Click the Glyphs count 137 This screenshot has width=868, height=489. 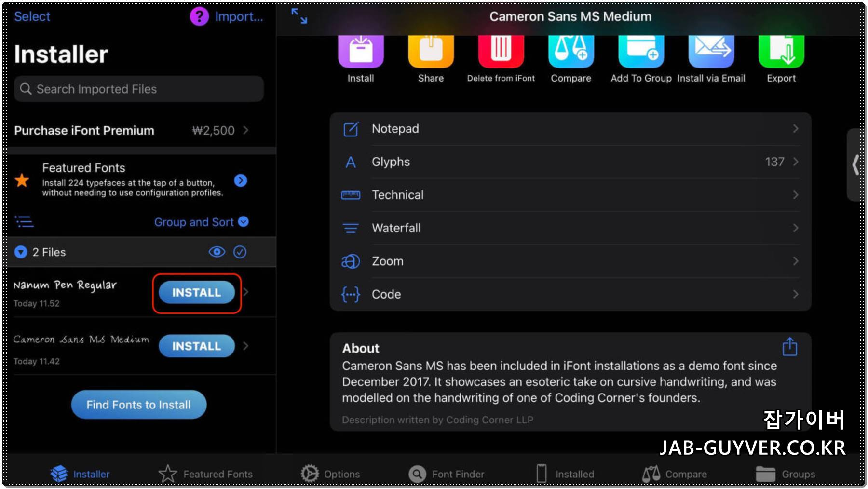[774, 162]
